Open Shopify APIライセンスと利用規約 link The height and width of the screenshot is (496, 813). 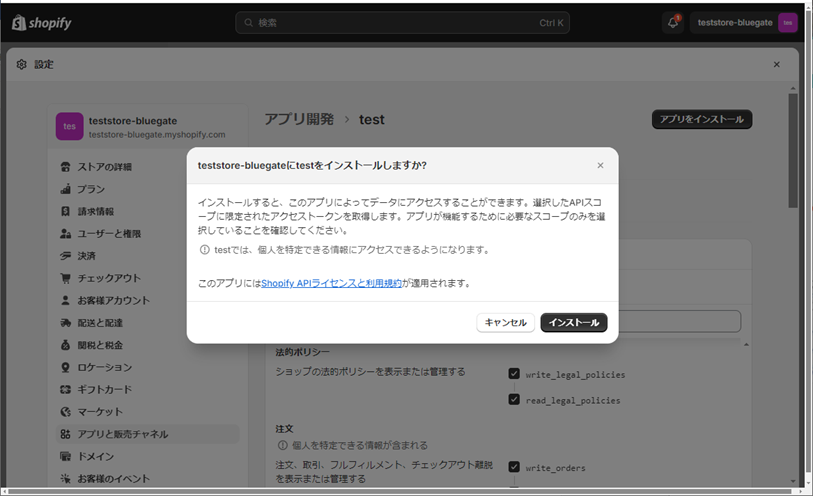tap(331, 283)
